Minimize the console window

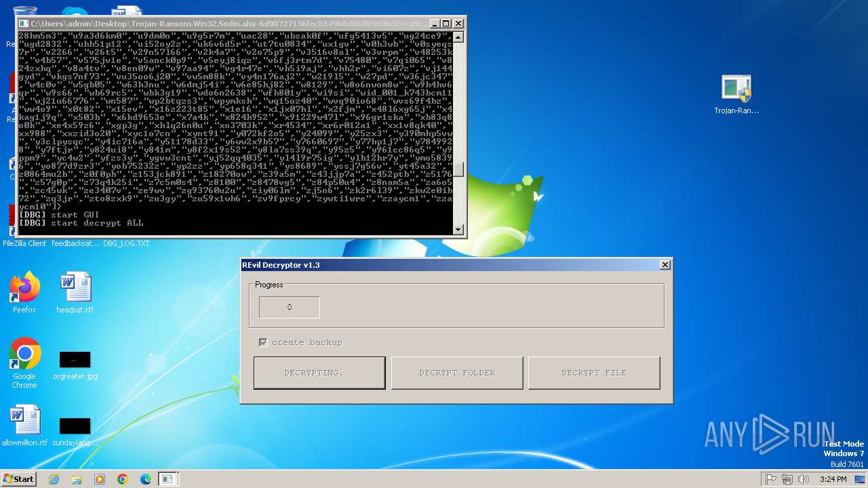[435, 24]
